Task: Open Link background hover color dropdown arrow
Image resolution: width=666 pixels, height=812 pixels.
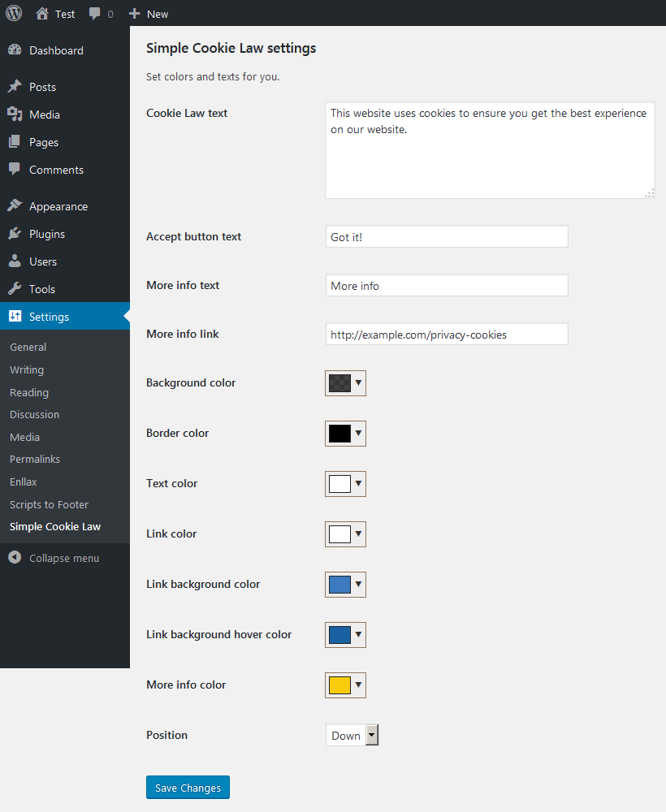Action: click(358, 634)
